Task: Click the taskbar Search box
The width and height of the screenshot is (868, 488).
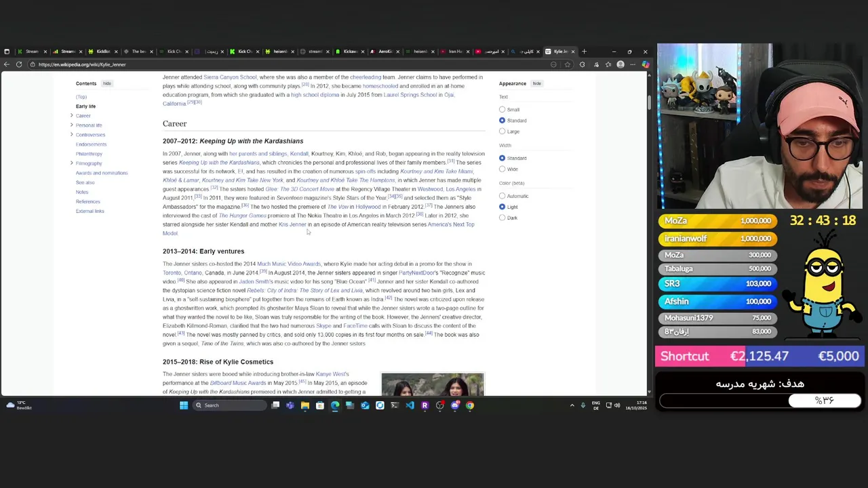Action: click(x=229, y=405)
